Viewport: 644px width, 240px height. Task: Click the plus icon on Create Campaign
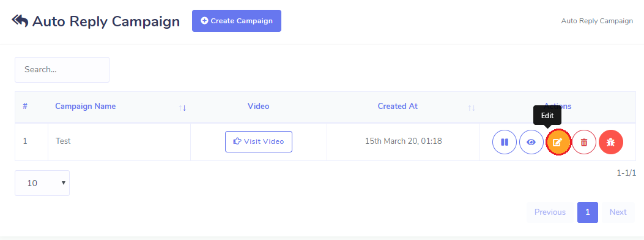pyautogui.click(x=204, y=21)
